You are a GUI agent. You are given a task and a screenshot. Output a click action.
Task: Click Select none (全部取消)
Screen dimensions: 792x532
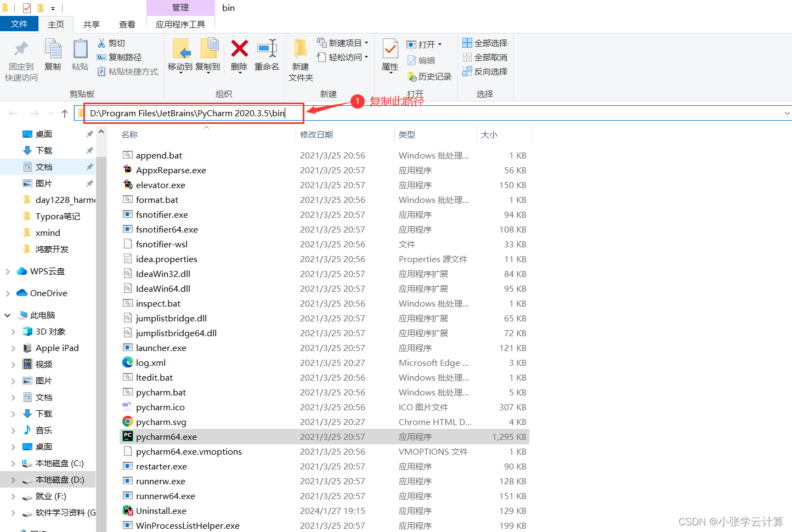coord(485,57)
